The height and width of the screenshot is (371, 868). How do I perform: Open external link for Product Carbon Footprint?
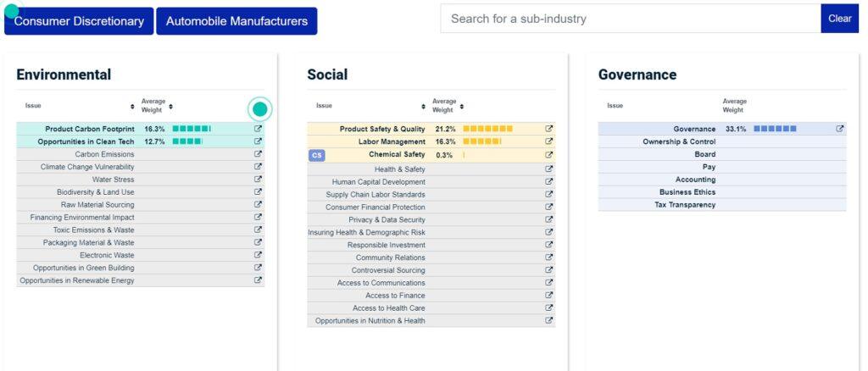click(x=258, y=129)
